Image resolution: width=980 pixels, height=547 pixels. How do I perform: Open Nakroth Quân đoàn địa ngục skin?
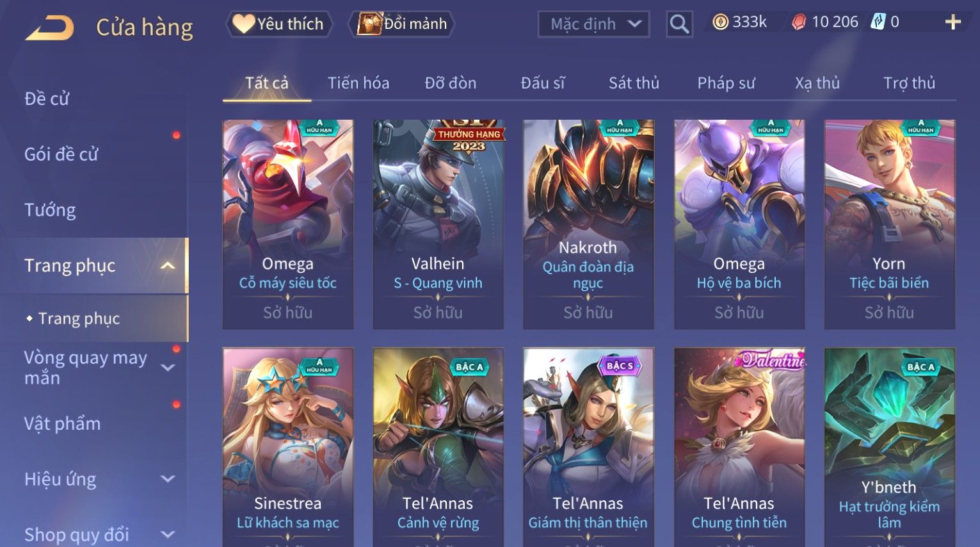pos(588,224)
